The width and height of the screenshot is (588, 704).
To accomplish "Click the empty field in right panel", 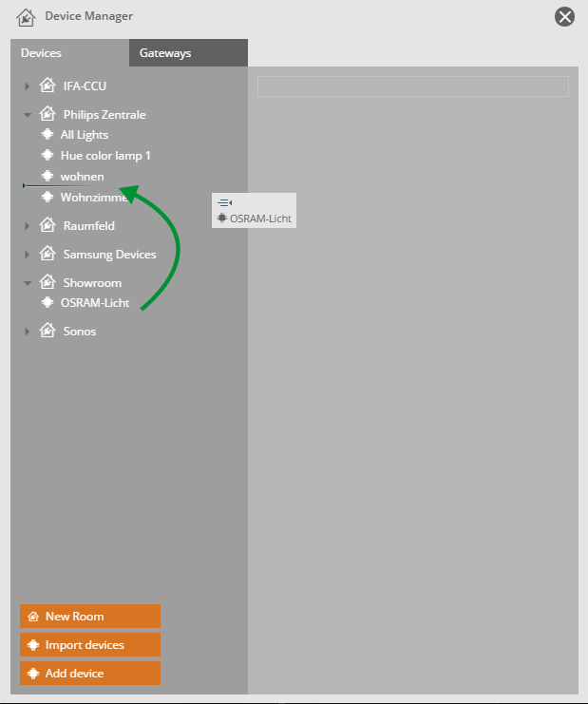I will (x=412, y=86).
